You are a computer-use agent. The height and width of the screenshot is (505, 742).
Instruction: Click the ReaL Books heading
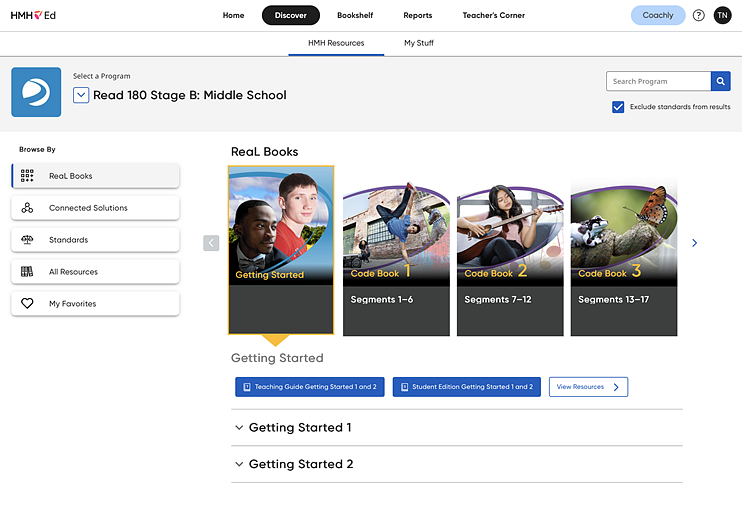tap(265, 151)
